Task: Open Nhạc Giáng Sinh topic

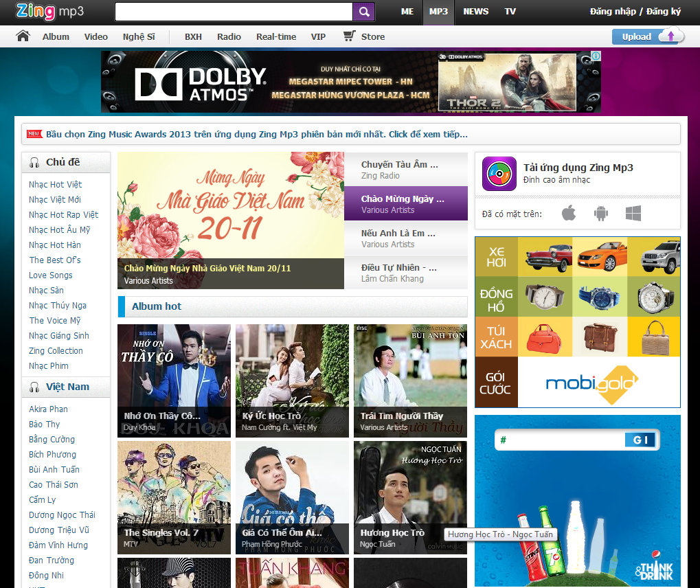Action: (59, 336)
